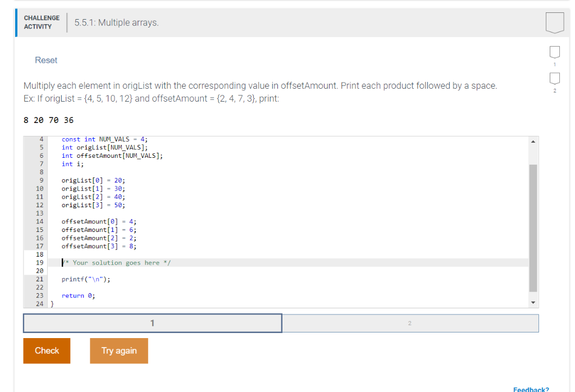Select the small badge icon above number 1
Image resolution: width=575 pixels, height=392 pixels.
click(x=554, y=52)
